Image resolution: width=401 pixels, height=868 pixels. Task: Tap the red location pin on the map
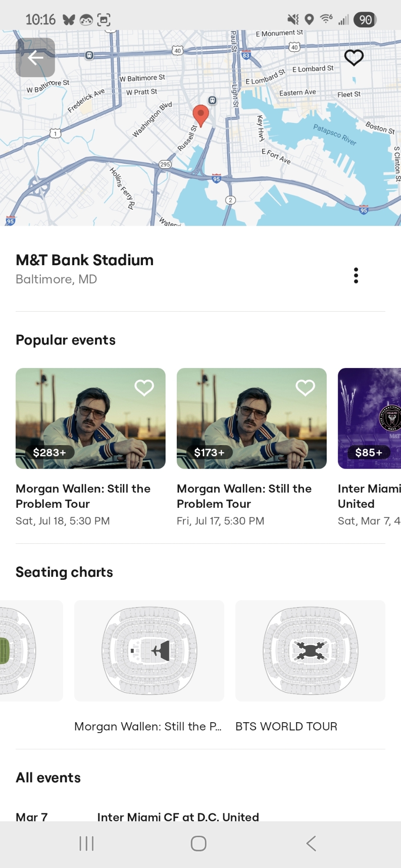(201, 115)
